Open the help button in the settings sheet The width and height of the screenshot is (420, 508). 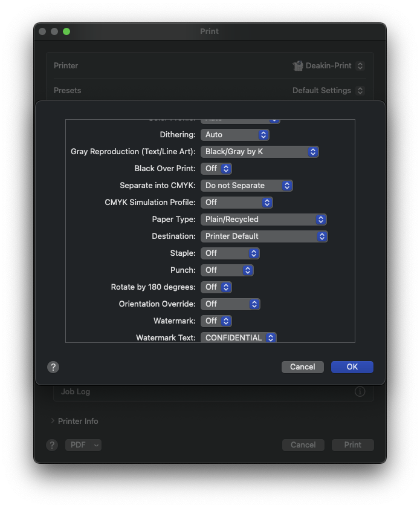53,366
